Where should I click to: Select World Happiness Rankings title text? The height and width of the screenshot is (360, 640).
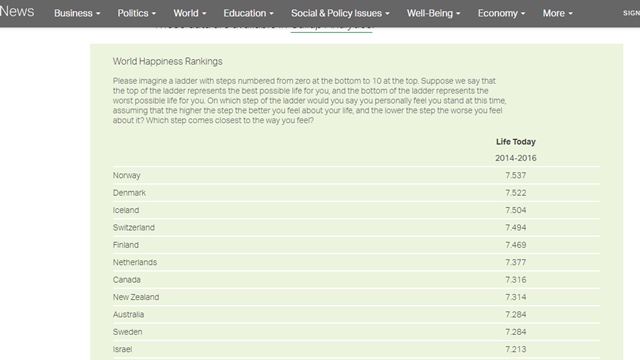tap(168, 61)
